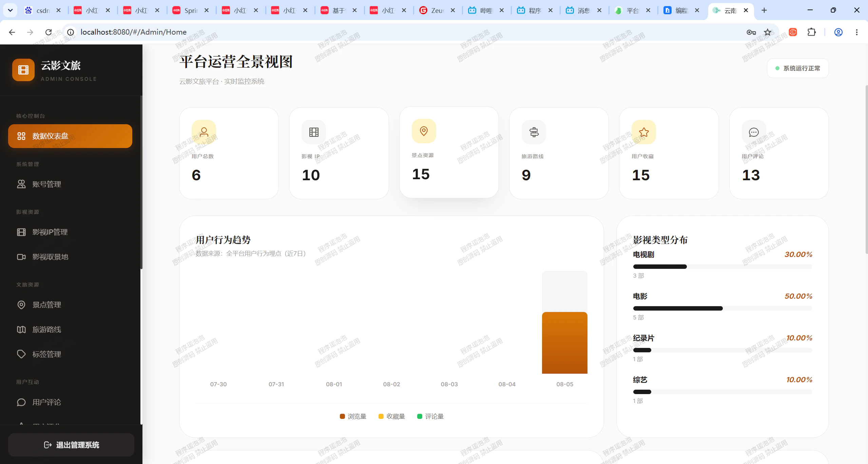
Task: Click the 30.00% percentage for 电视剧
Action: pyautogui.click(x=798, y=255)
